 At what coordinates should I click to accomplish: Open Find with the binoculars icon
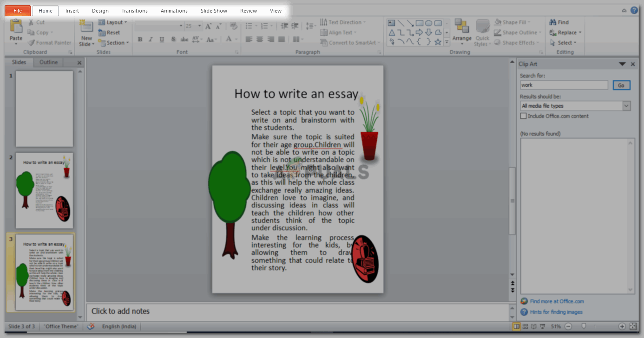[553, 22]
